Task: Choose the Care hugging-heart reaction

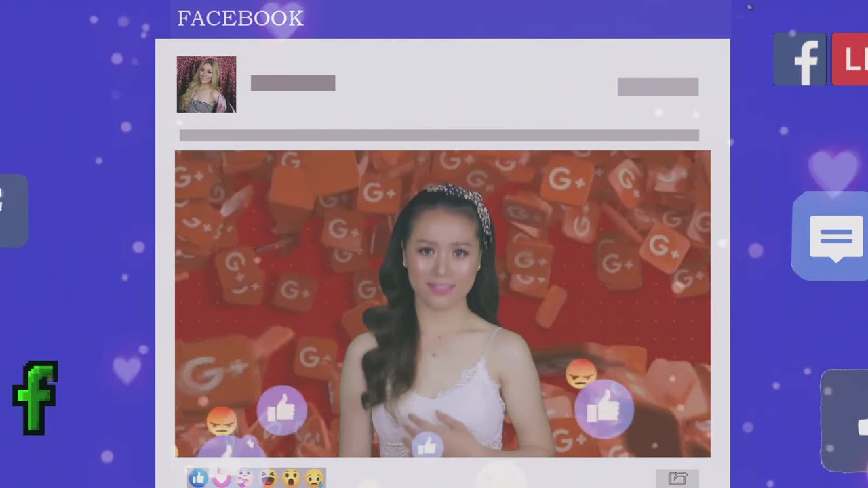Action: pos(244,479)
